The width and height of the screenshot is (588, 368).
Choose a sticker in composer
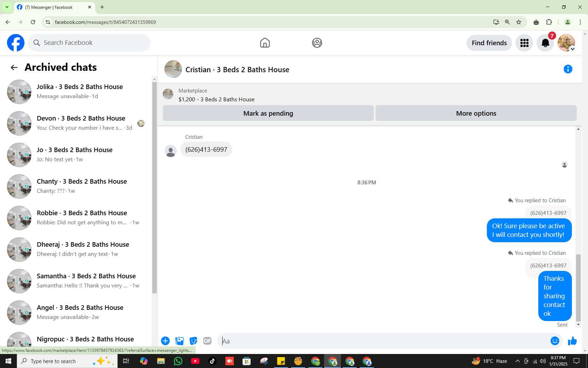click(193, 341)
